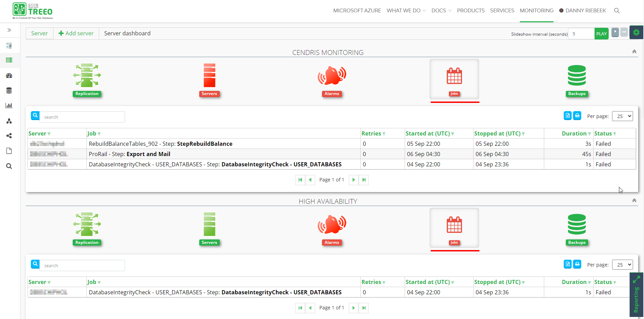Open the settings gear in the top right
The height and width of the screenshot is (319, 644).
click(x=636, y=32)
